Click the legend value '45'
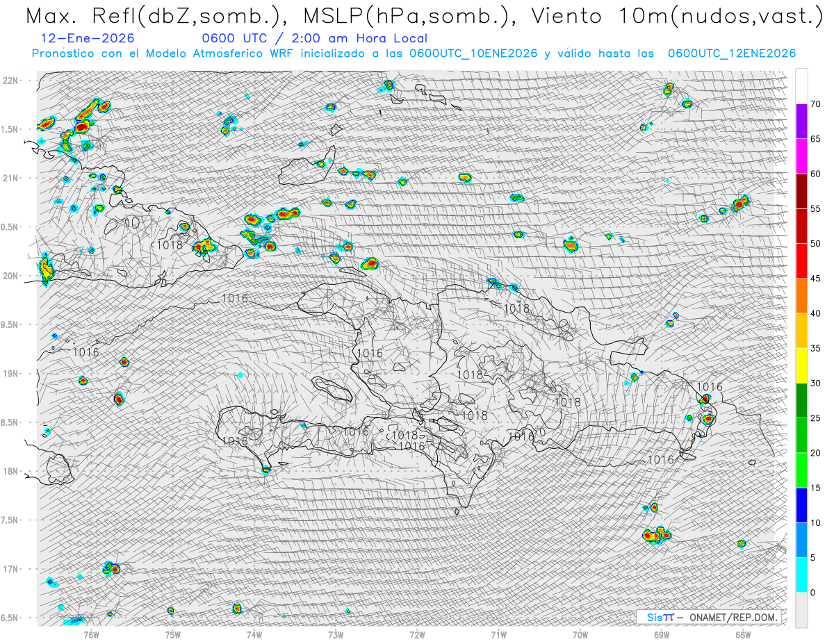This screenshot has width=834, height=644. coord(816,279)
